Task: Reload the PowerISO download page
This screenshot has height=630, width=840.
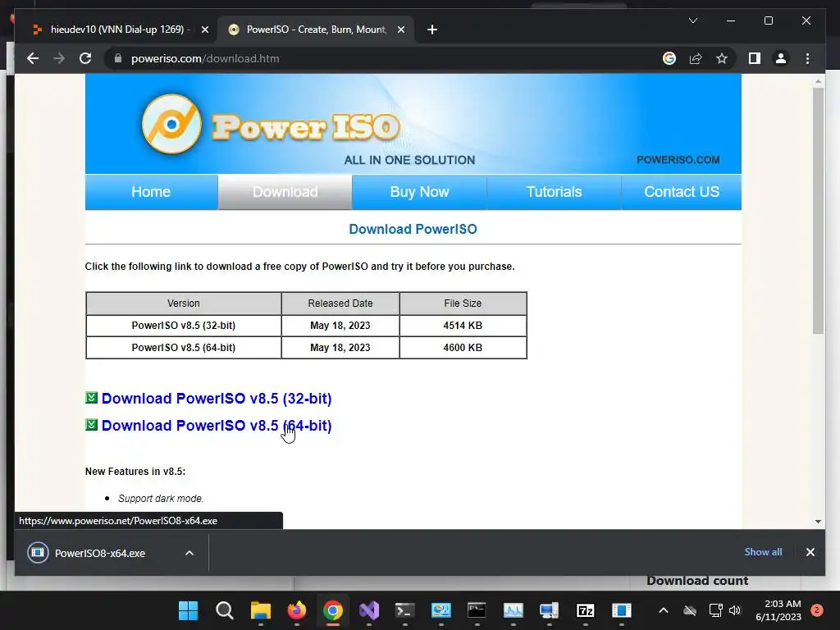Action: (x=85, y=58)
